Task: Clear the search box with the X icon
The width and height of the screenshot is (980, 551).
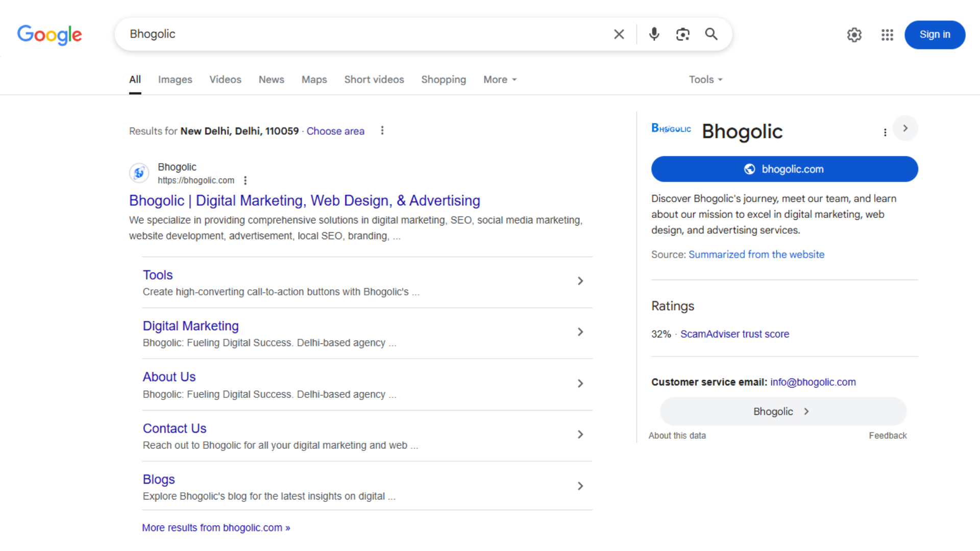Action: tap(619, 34)
